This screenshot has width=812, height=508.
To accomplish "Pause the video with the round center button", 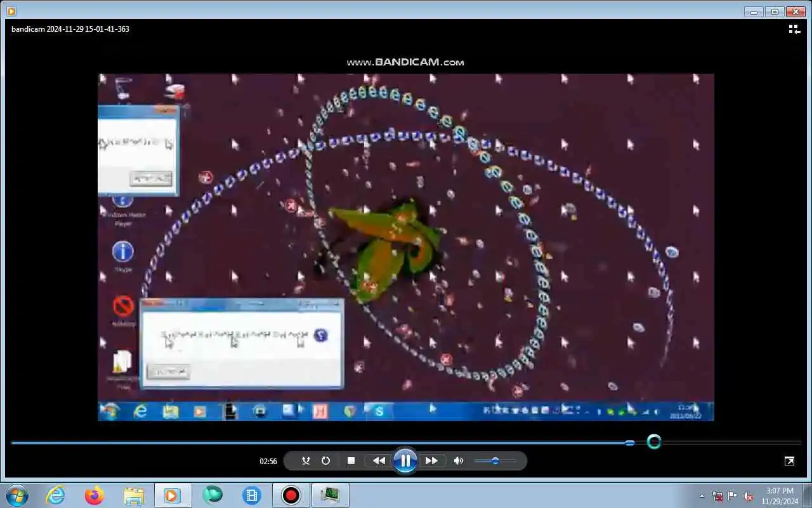I will tap(405, 461).
